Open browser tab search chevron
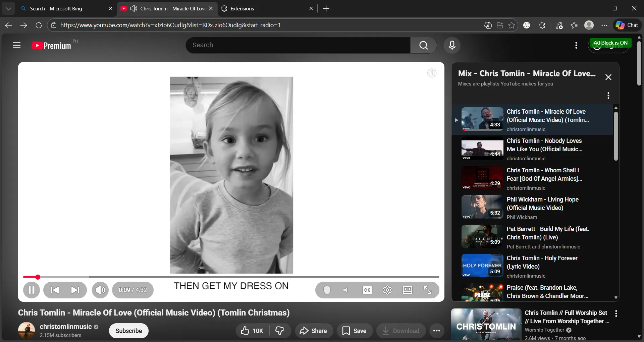This screenshot has width=644, height=342. pos(8,8)
